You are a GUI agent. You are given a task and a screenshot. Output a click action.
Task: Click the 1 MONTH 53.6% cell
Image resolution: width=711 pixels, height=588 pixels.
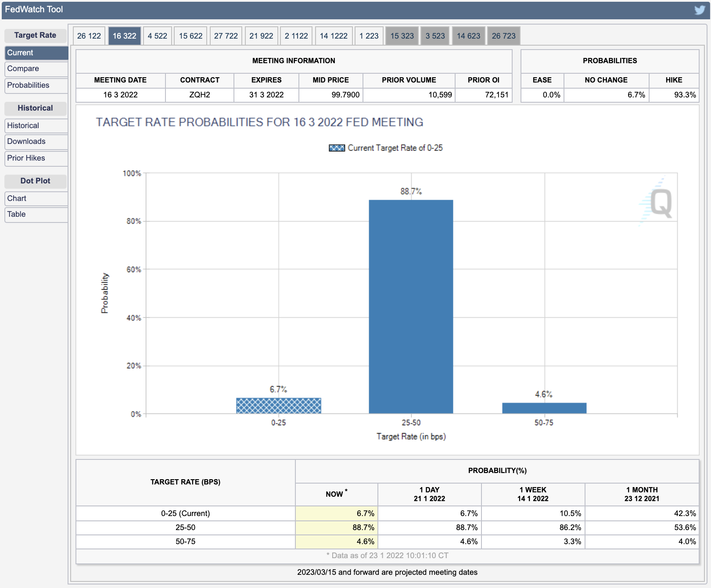[642, 527]
